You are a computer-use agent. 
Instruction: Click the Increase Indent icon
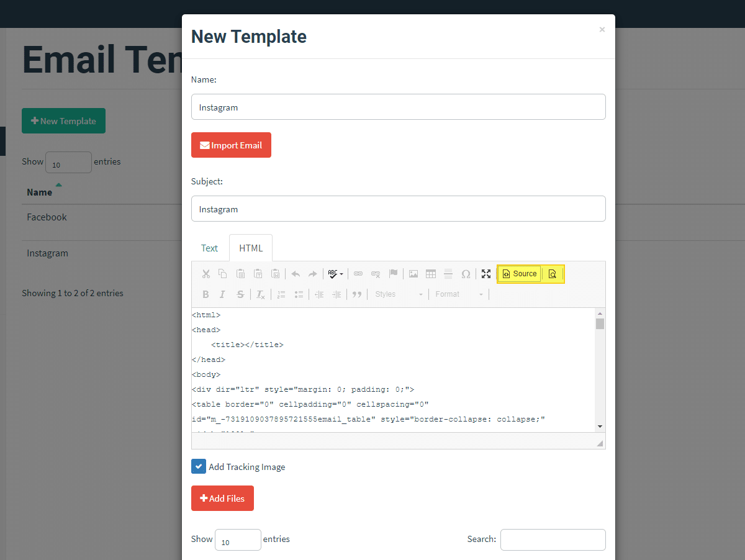[x=336, y=294]
